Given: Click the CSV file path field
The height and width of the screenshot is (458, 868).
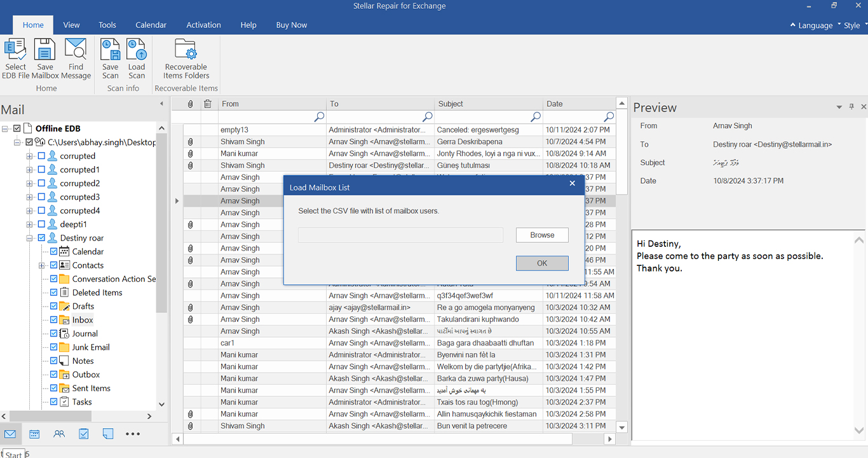Looking at the screenshot, I should point(400,235).
